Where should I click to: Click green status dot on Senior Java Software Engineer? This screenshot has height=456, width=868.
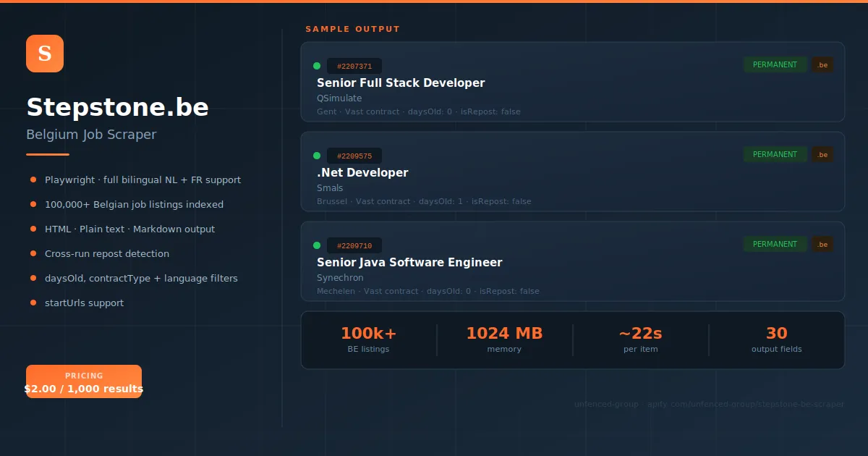click(x=317, y=245)
